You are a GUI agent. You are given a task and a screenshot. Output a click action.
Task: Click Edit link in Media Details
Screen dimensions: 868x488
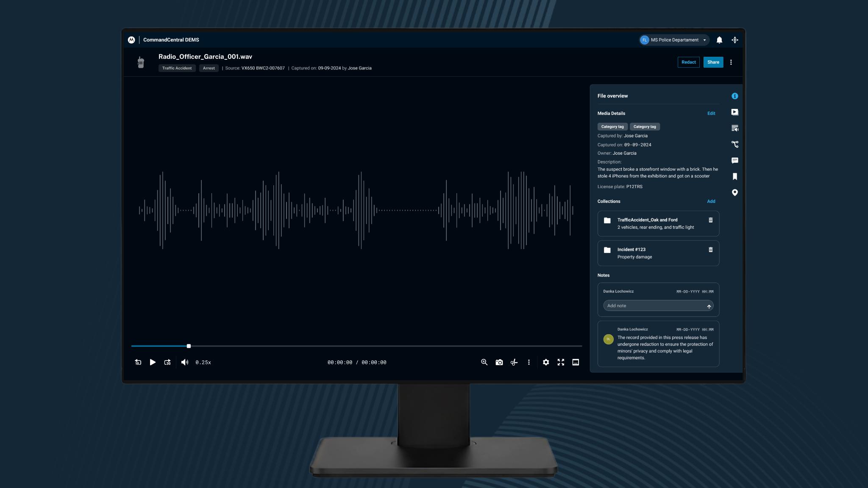click(x=711, y=114)
